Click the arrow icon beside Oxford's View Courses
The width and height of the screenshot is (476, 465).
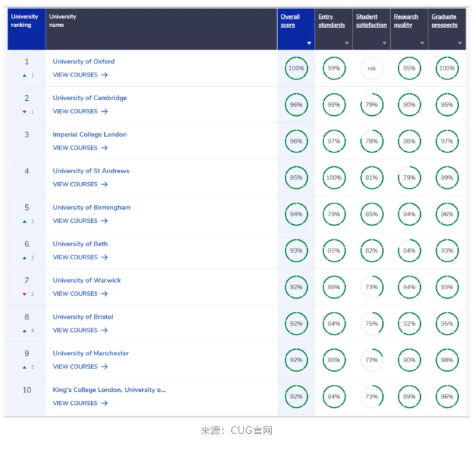[x=104, y=75]
